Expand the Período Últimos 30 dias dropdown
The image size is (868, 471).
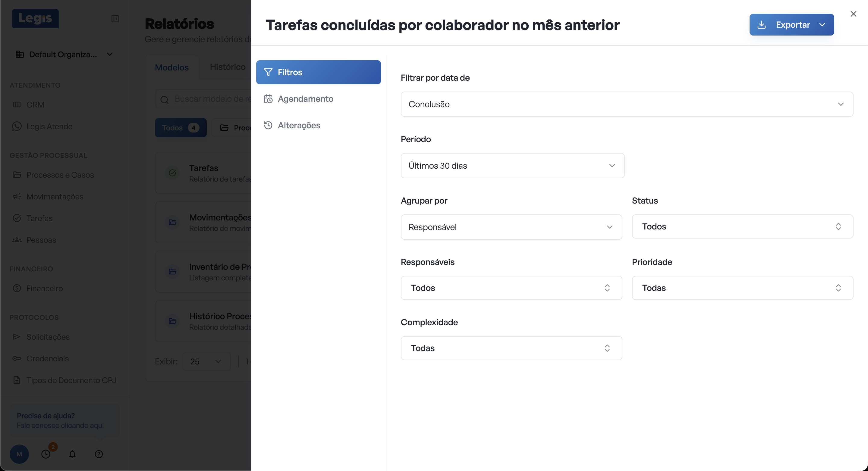(x=512, y=166)
